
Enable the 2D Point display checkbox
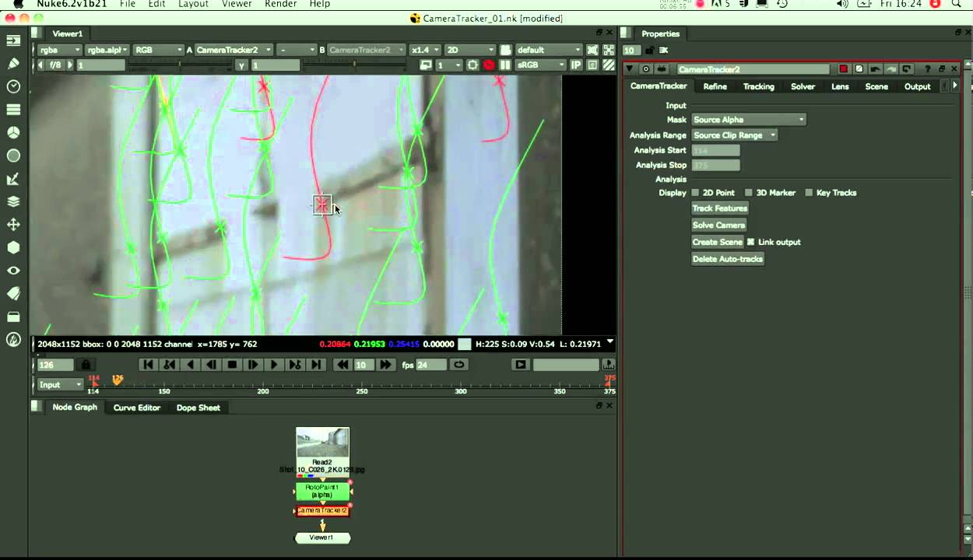pyautogui.click(x=695, y=193)
